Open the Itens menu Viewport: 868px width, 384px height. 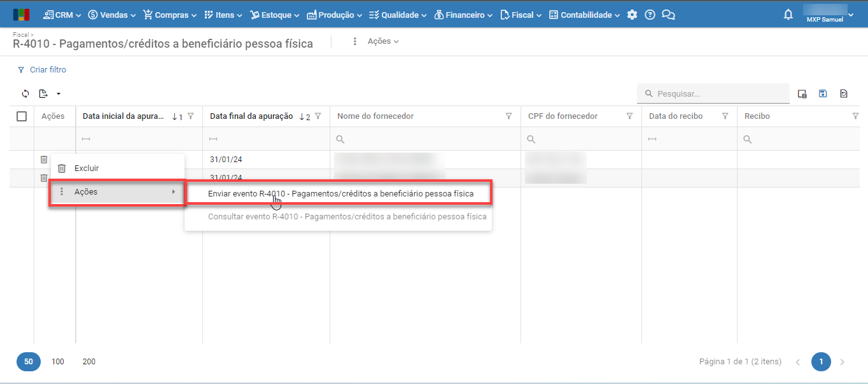(223, 15)
